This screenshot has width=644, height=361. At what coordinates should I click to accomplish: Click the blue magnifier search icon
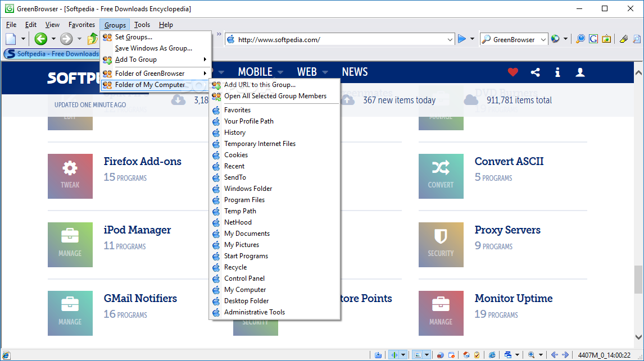click(580, 39)
